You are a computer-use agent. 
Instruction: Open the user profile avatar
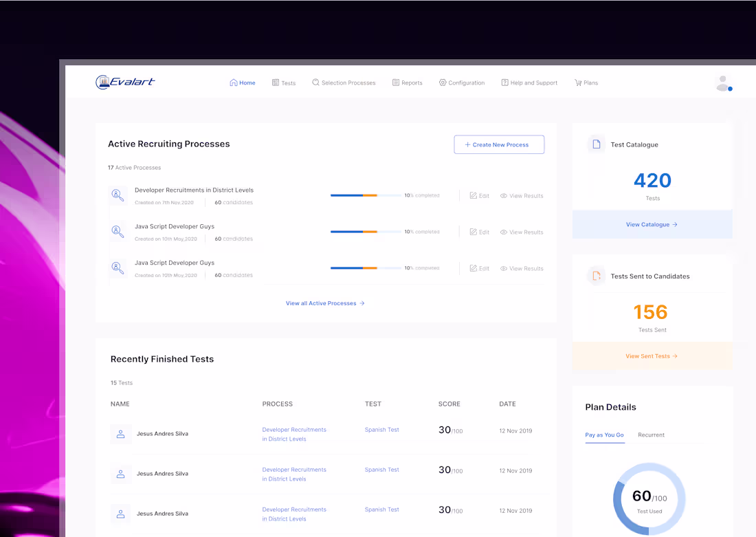click(x=723, y=83)
